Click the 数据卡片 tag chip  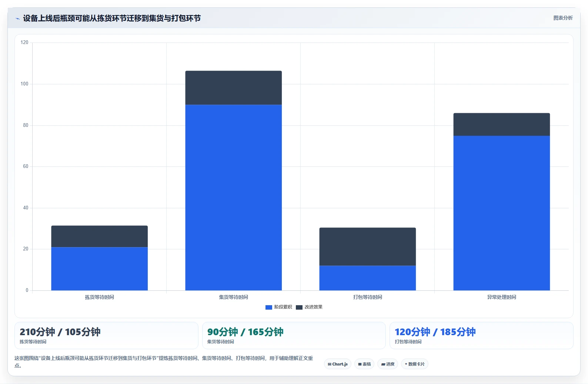(x=415, y=364)
